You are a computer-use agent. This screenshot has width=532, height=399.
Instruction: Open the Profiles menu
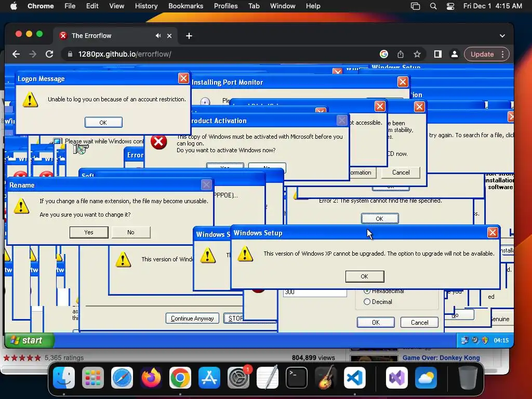[225, 6]
